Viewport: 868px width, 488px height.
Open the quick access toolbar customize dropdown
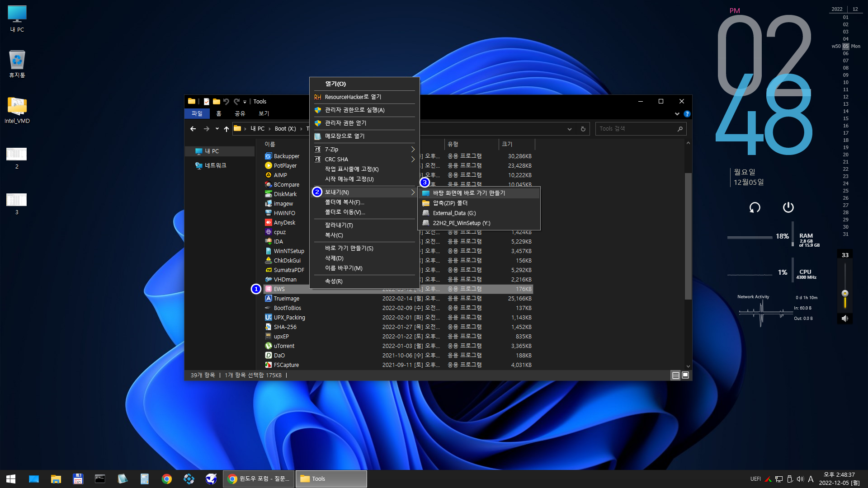tap(245, 102)
